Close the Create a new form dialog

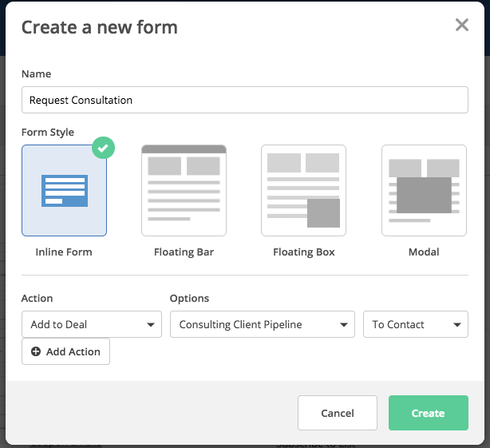461,25
